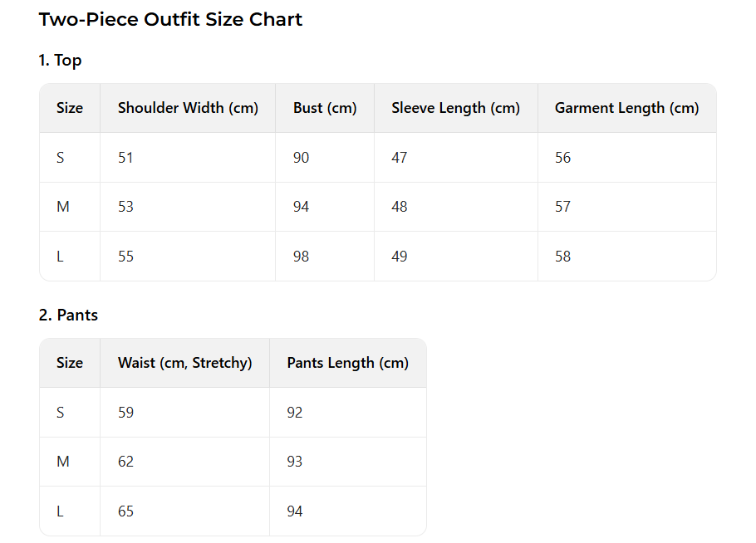Click the "Two-Piece Outfit Size Chart" title

(x=170, y=20)
